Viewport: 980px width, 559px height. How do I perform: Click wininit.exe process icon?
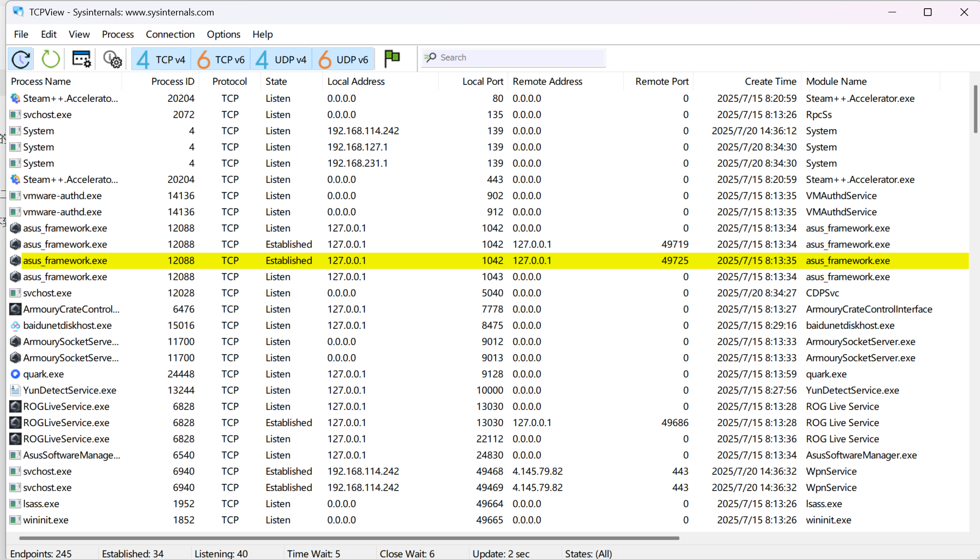tap(15, 520)
